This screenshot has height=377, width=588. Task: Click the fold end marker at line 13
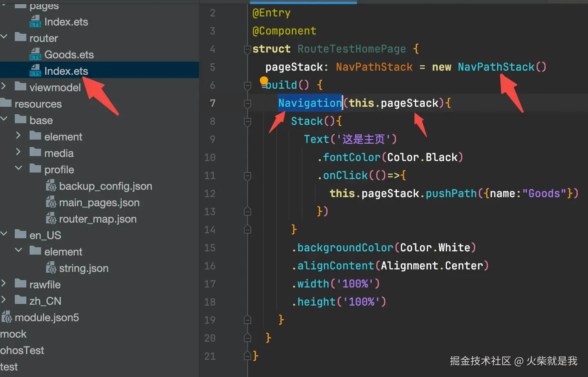pyautogui.click(x=248, y=211)
